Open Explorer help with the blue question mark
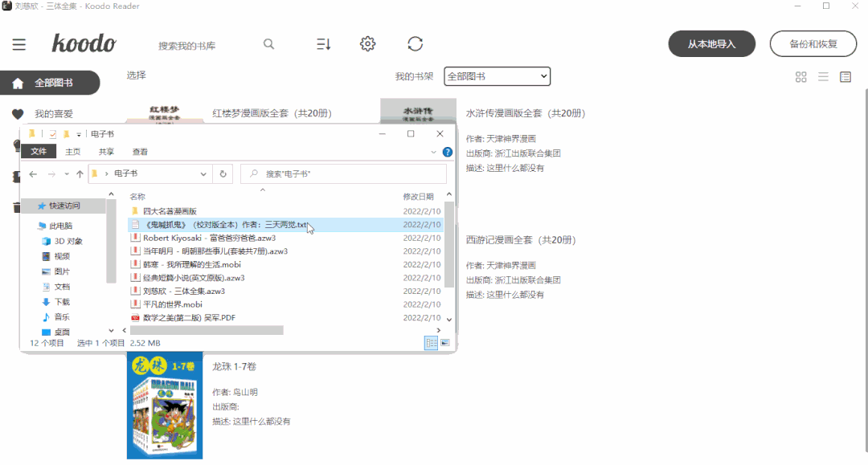This screenshot has height=465, width=868. tap(447, 152)
